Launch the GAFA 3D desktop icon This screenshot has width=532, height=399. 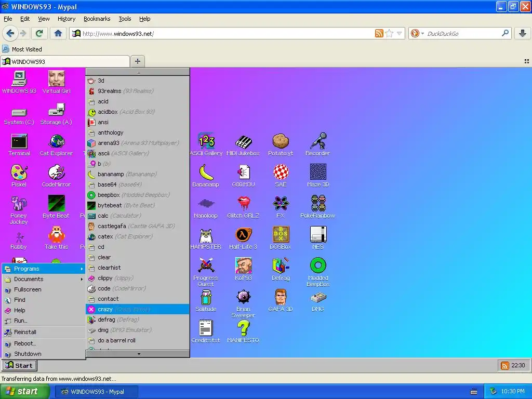click(x=281, y=301)
